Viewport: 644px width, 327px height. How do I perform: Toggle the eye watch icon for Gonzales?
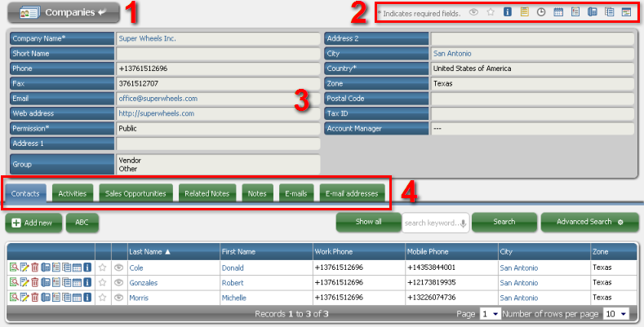tap(119, 282)
